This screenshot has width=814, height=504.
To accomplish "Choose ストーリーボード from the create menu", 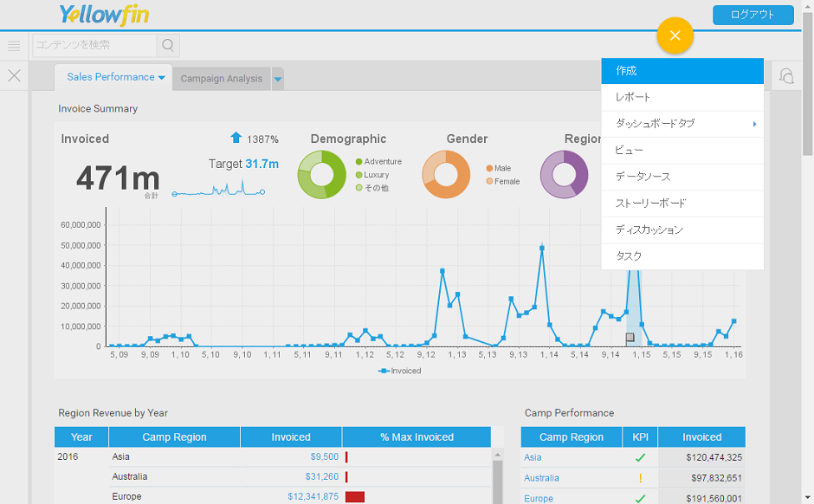I will (682, 204).
